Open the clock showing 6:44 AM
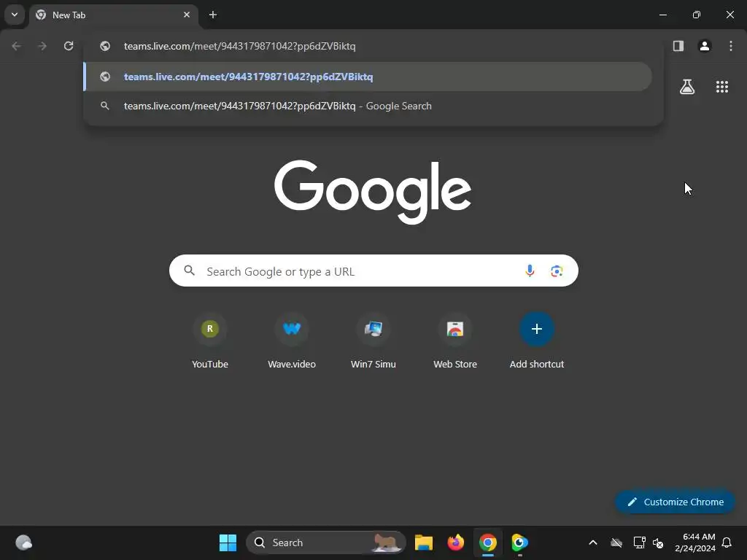Screen dimensions: 747x560 [695, 542]
